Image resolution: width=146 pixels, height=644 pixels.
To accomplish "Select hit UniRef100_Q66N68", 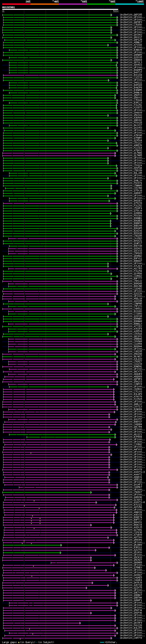I will tap(131, 563).
